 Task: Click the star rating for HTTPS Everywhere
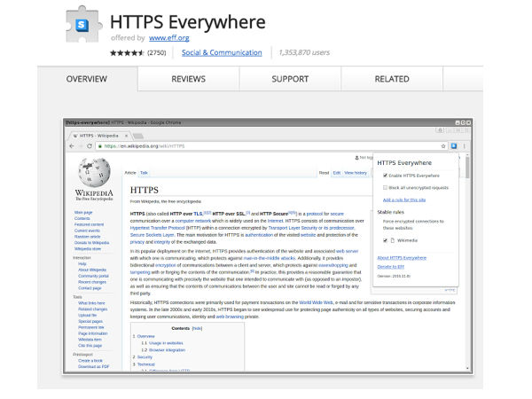coord(127,52)
